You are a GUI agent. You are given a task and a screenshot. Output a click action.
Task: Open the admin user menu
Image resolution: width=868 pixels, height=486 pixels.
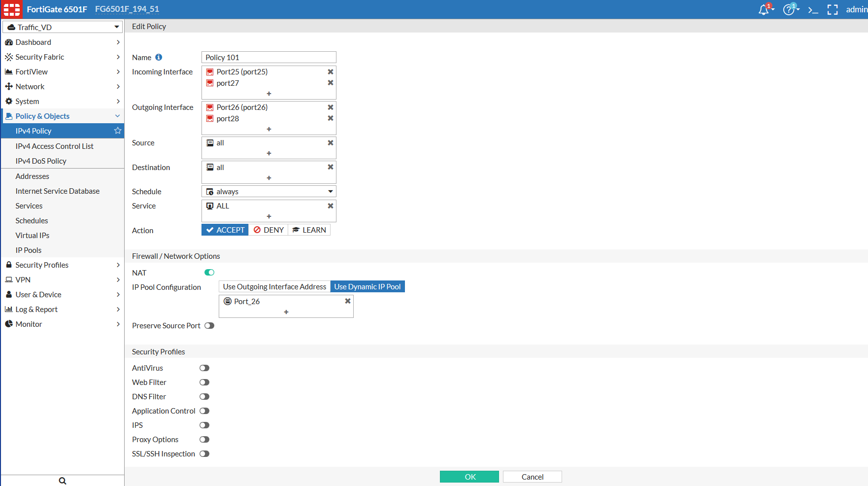pos(857,9)
